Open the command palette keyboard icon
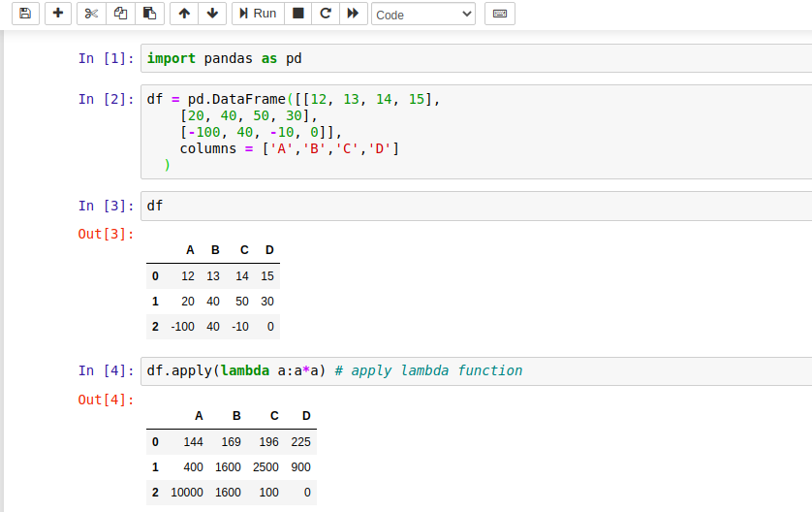 (500, 14)
